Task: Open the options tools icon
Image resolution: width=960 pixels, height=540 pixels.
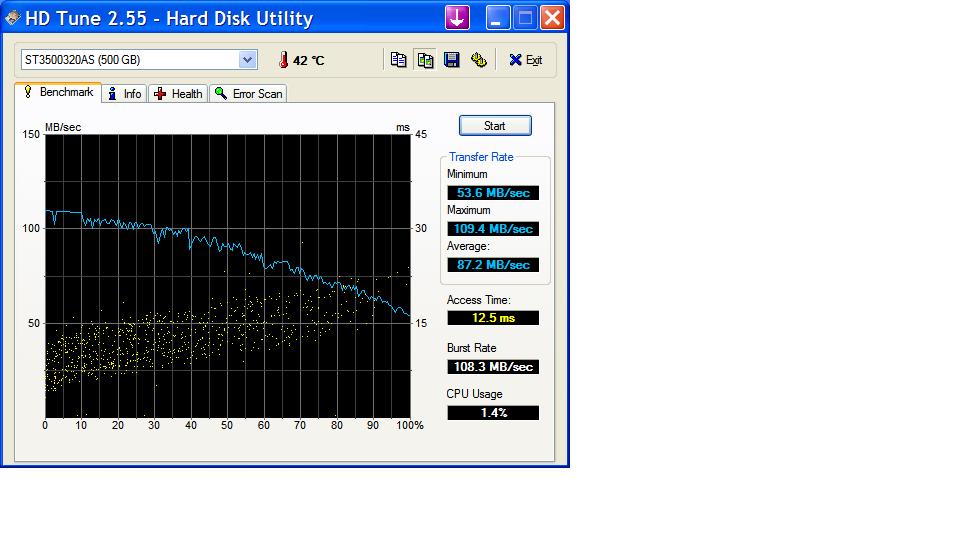Action: [479, 59]
